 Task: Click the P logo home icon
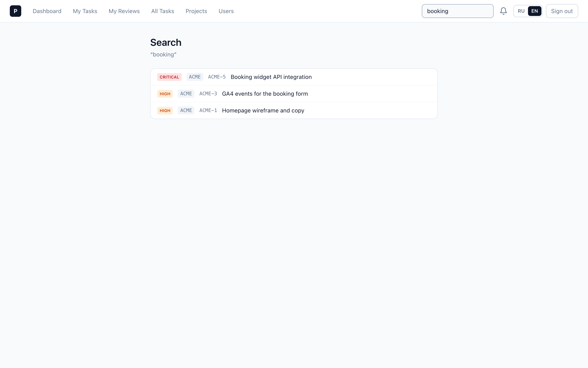click(x=15, y=11)
